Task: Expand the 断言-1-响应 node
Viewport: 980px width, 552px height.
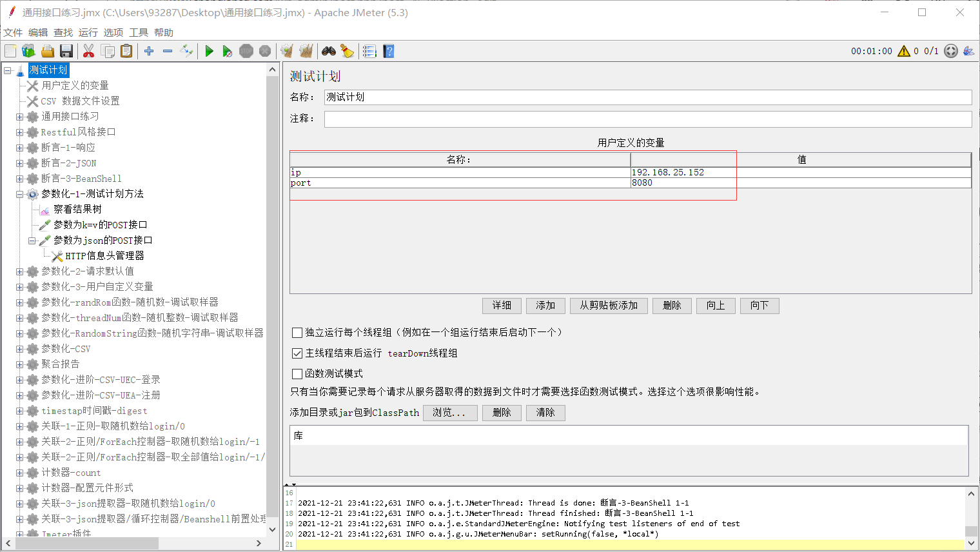Action: coord(20,148)
